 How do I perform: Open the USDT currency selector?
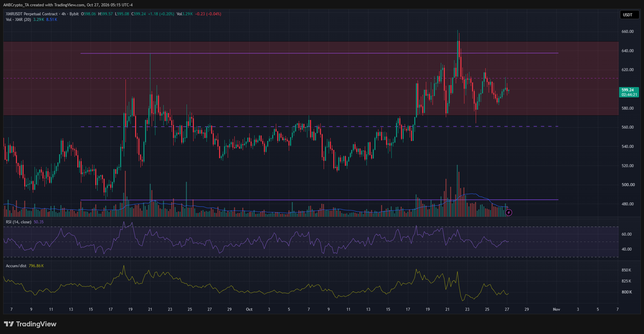tap(629, 15)
